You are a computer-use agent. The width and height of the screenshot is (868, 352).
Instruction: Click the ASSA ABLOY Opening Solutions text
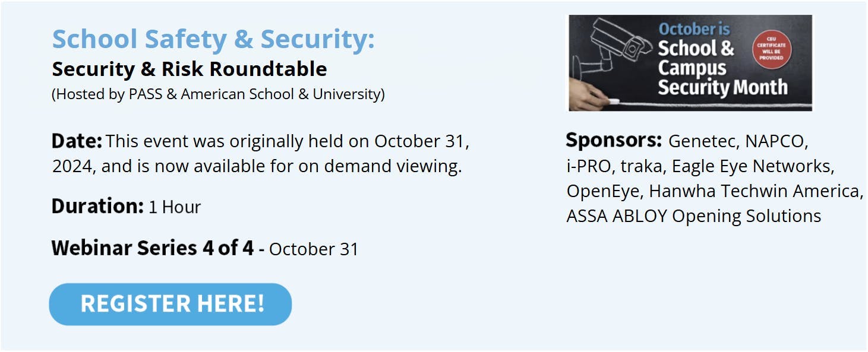693,216
